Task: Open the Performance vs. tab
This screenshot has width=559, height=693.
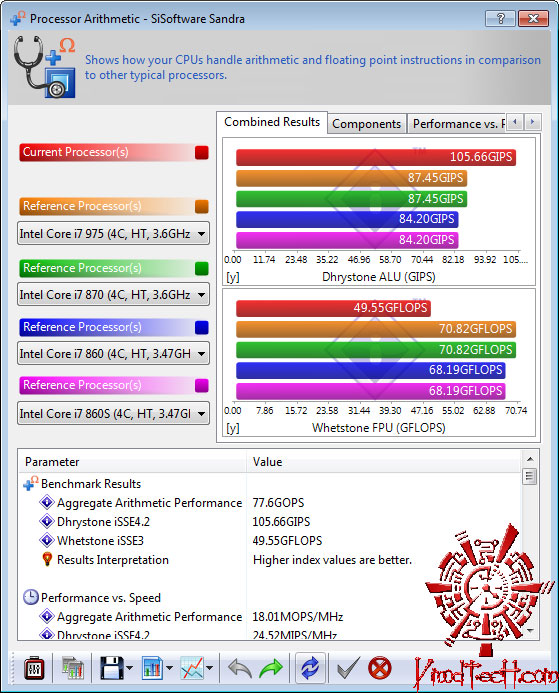Action: (457, 124)
